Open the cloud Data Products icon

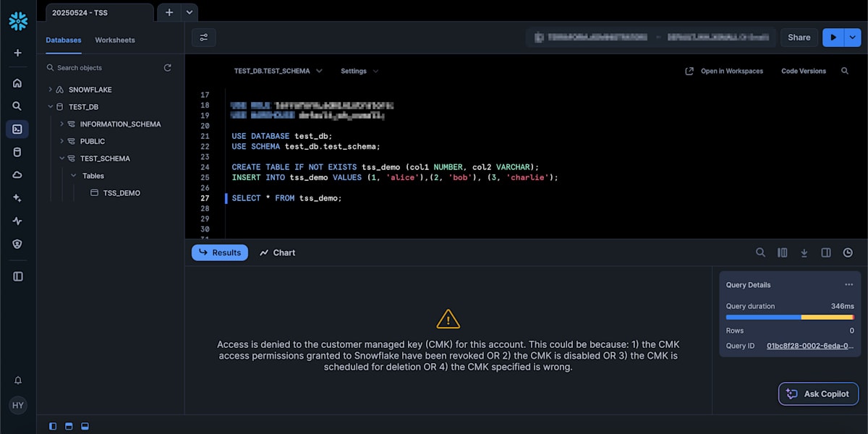[x=17, y=175]
